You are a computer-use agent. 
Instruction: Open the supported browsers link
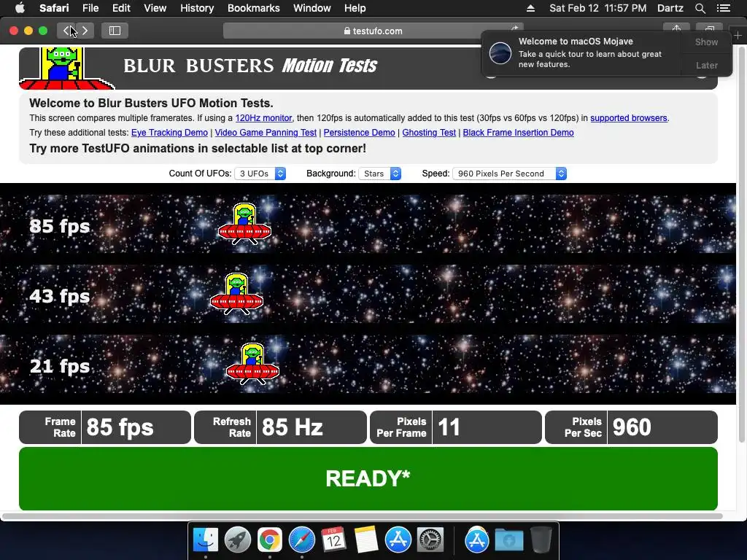[x=628, y=118]
